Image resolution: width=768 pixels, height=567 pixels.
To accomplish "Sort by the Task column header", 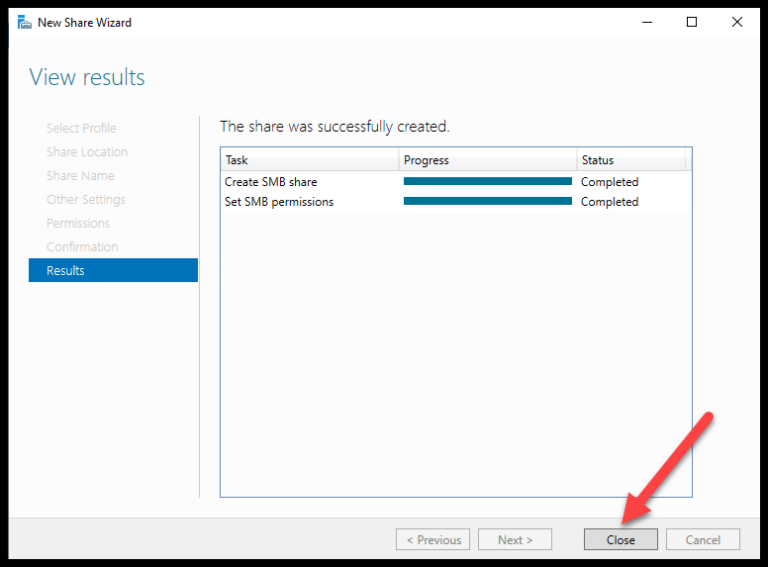I will tap(310, 160).
